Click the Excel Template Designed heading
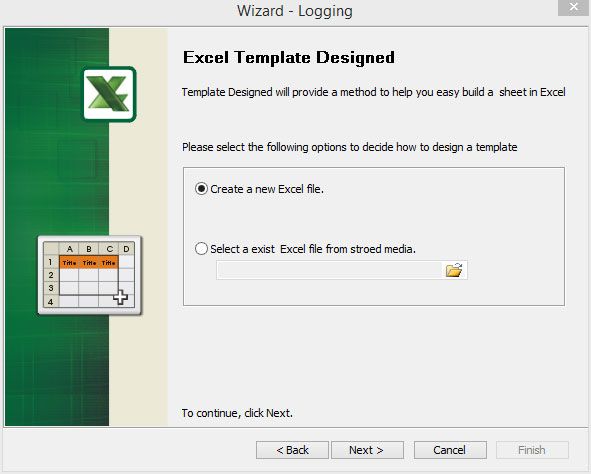Screen dimensions: 591x474 pos(289,58)
